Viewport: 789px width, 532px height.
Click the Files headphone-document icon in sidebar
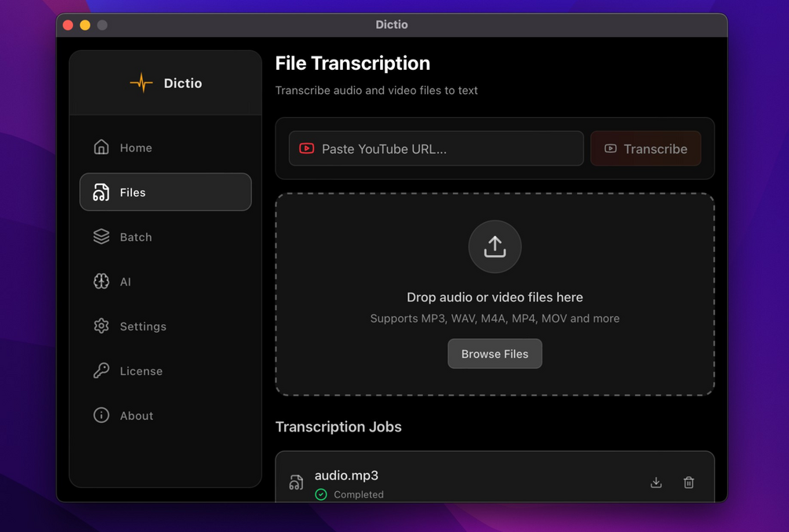tap(101, 192)
